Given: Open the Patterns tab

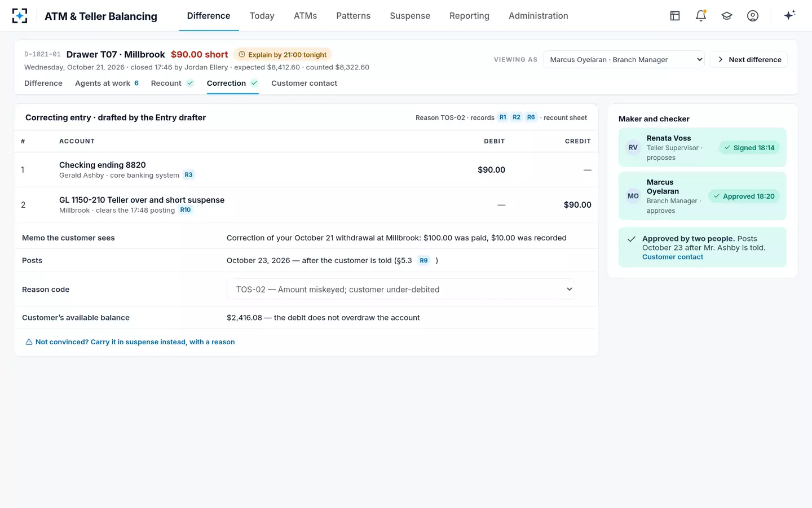Looking at the screenshot, I should [354, 16].
